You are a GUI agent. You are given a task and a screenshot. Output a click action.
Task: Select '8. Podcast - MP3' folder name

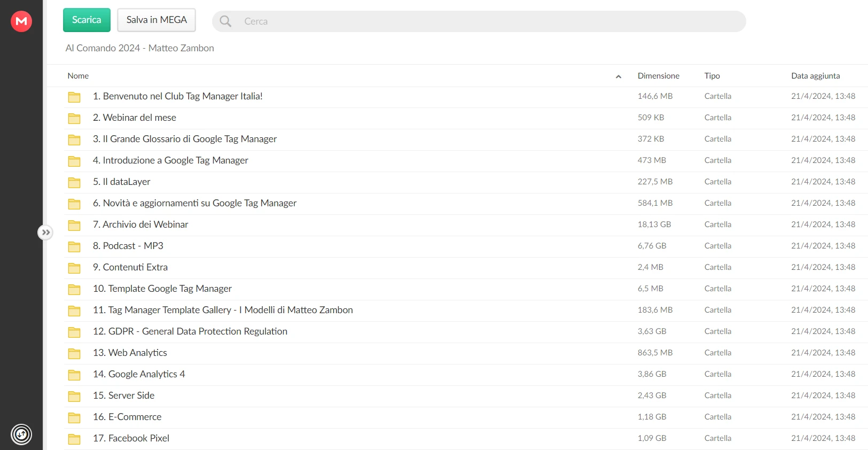click(x=128, y=246)
